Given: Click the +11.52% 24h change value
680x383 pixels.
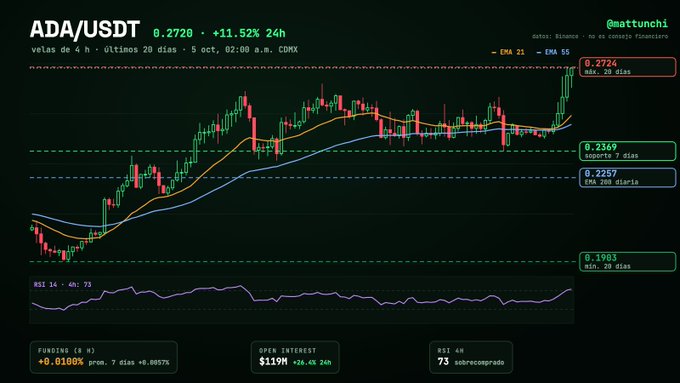Looking at the screenshot, I should tap(249, 33).
